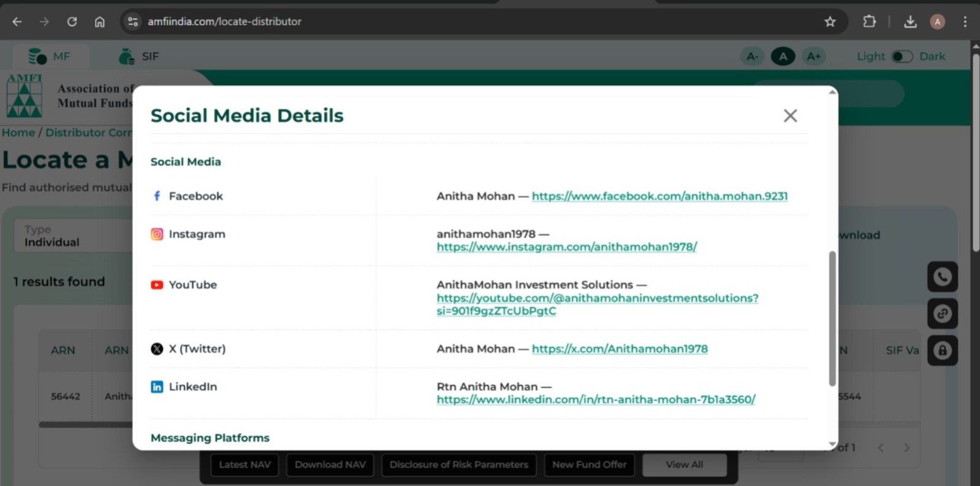View site information icon in address bar
Image resolution: width=980 pixels, height=486 pixels.
point(132,21)
